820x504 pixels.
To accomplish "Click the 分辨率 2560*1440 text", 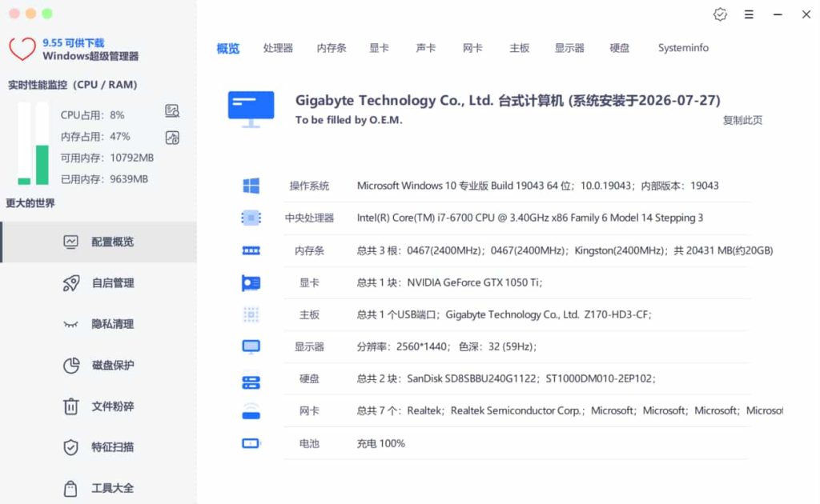I will coord(447,346).
